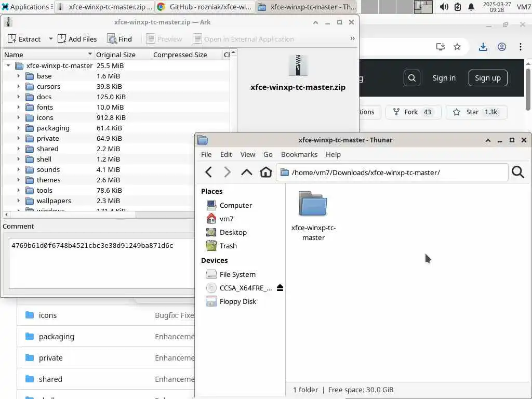Open Chrome profile icon
Viewport: 532px width, 399px height.
click(502, 47)
